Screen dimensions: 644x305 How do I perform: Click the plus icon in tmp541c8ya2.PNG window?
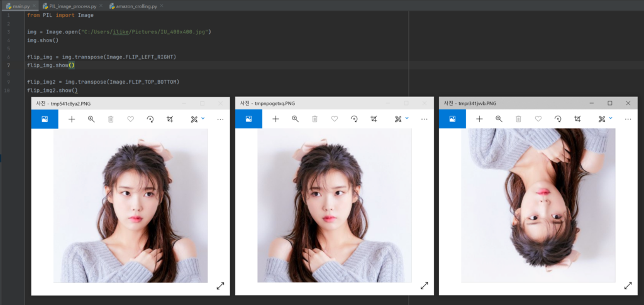pyautogui.click(x=72, y=119)
